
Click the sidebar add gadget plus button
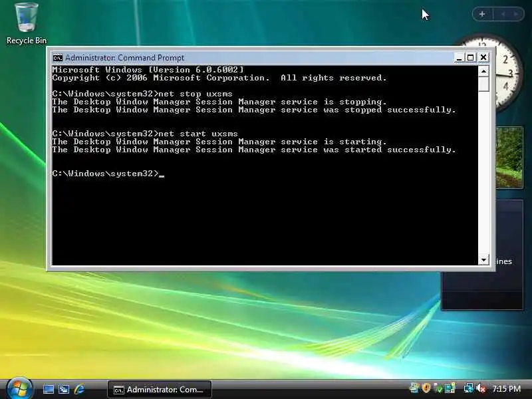pyautogui.click(x=482, y=14)
